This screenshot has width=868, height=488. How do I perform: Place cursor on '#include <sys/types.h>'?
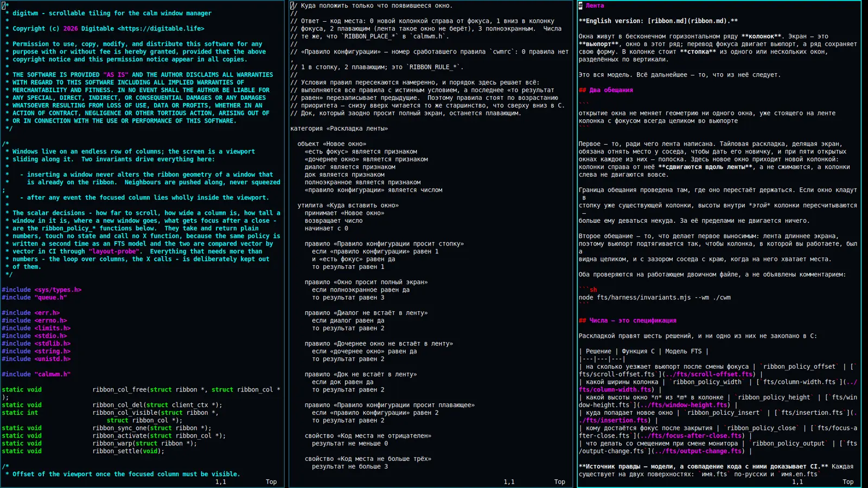pyautogui.click(x=42, y=290)
